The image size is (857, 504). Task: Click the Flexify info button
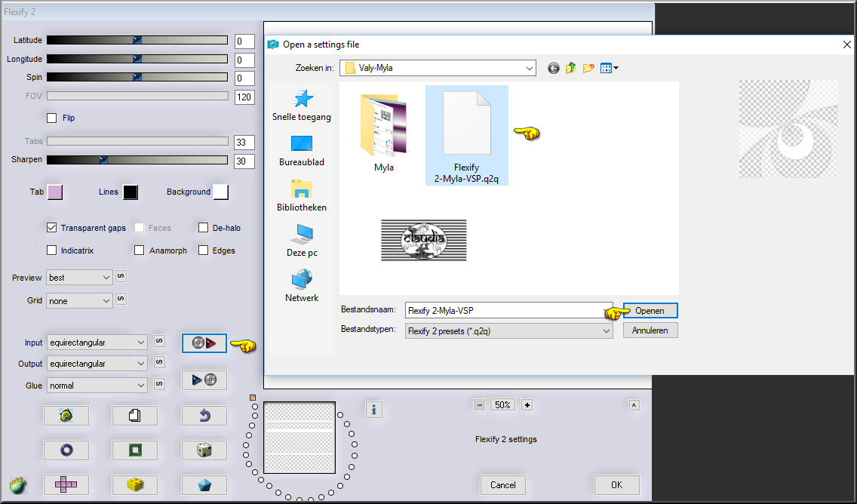(374, 410)
